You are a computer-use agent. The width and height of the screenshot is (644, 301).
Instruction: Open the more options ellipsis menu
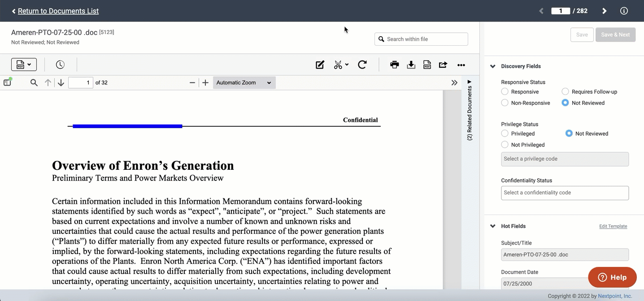pyautogui.click(x=461, y=65)
